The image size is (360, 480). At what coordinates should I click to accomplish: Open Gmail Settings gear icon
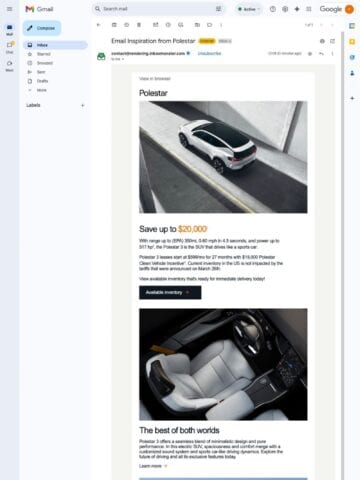(x=285, y=9)
